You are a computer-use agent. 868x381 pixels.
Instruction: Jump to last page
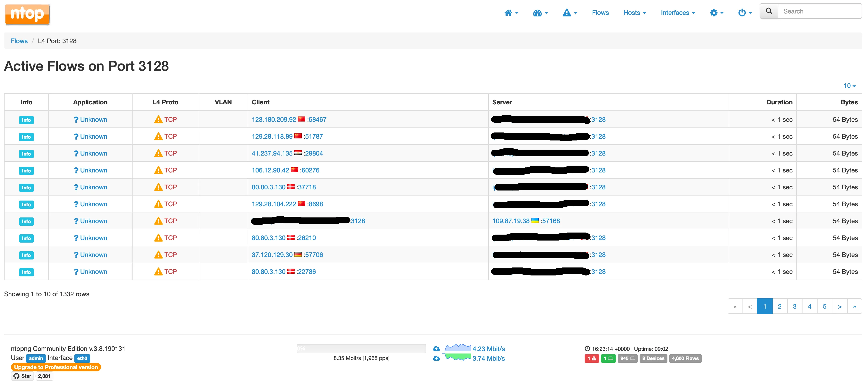(x=854, y=306)
